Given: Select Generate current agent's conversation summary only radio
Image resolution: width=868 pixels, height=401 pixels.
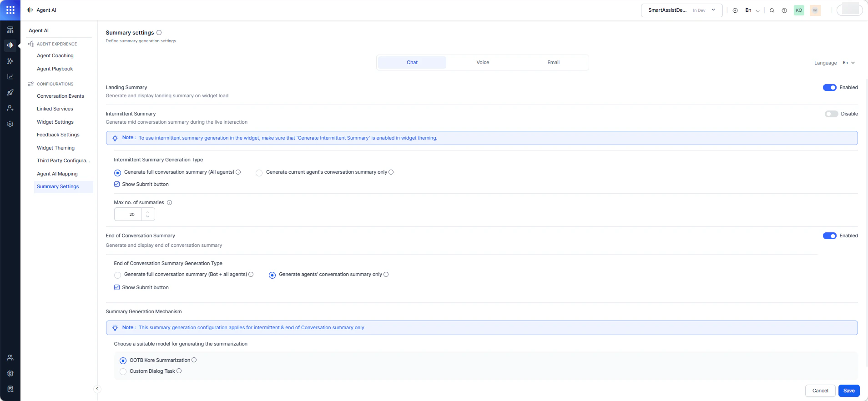Looking at the screenshot, I should click(x=259, y=173).
